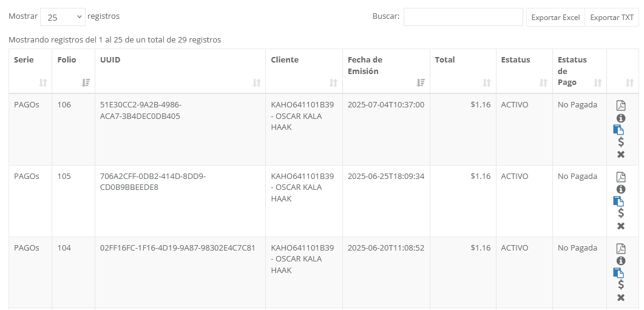Click the info icon for folio 104
644x310 pixels.
point(620,261)
